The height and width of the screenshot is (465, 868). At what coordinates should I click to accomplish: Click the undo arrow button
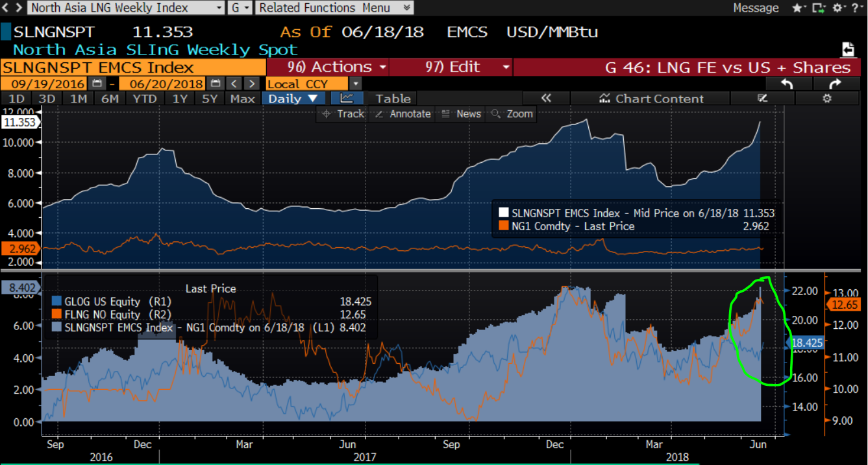click(787, 84)
